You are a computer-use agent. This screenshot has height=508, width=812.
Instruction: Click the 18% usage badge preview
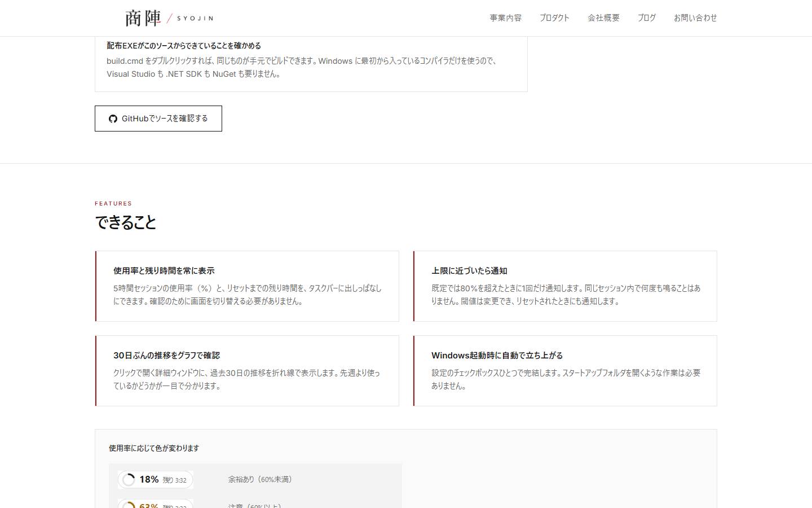point(156,480)
